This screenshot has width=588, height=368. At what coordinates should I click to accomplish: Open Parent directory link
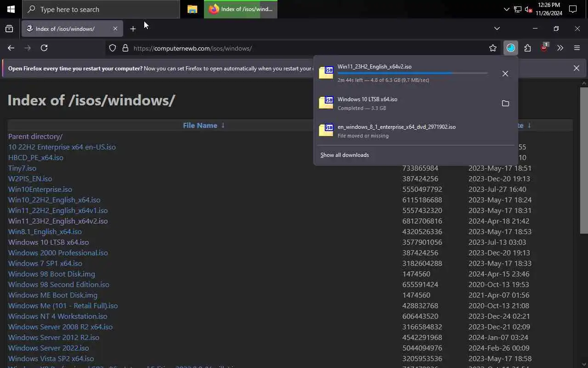(35, 136)
